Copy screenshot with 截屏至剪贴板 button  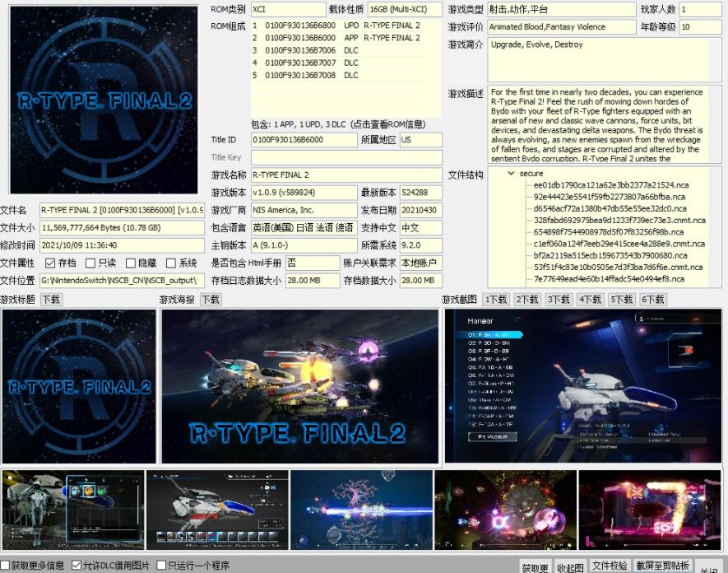662,566
